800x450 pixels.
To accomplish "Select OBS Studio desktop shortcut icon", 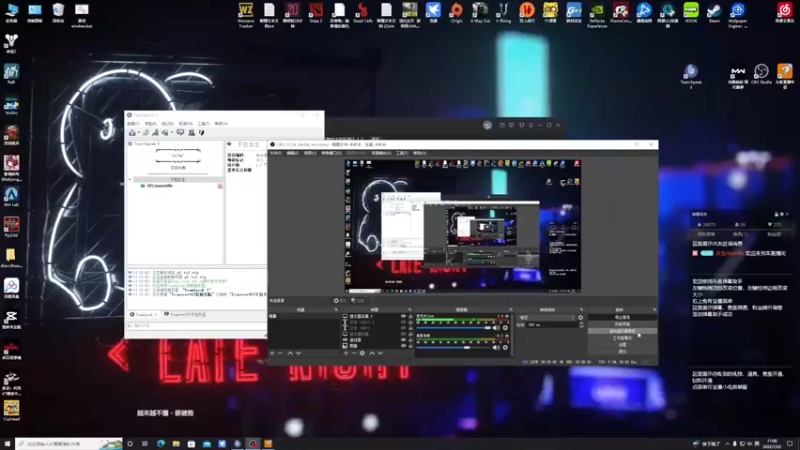I will (x=761, y=74).
